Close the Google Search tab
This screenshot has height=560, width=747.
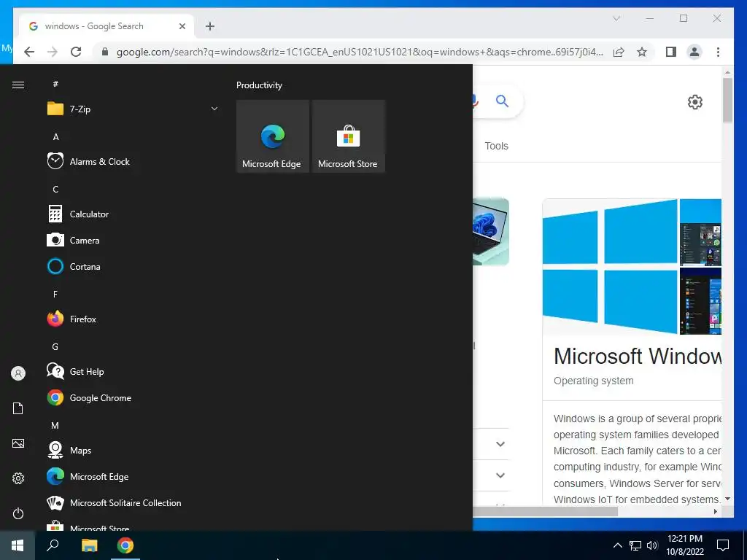coord(182,26)
